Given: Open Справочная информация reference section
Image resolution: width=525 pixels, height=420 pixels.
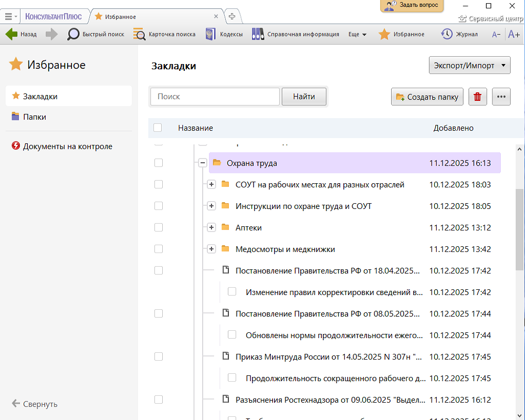Looking at the screenshot, I should point(258,34).
